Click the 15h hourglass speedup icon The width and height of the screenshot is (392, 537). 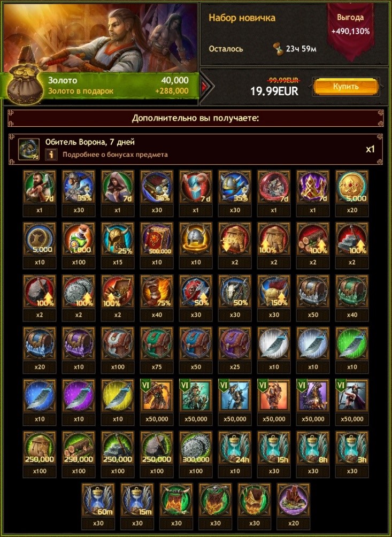(274, 448)
